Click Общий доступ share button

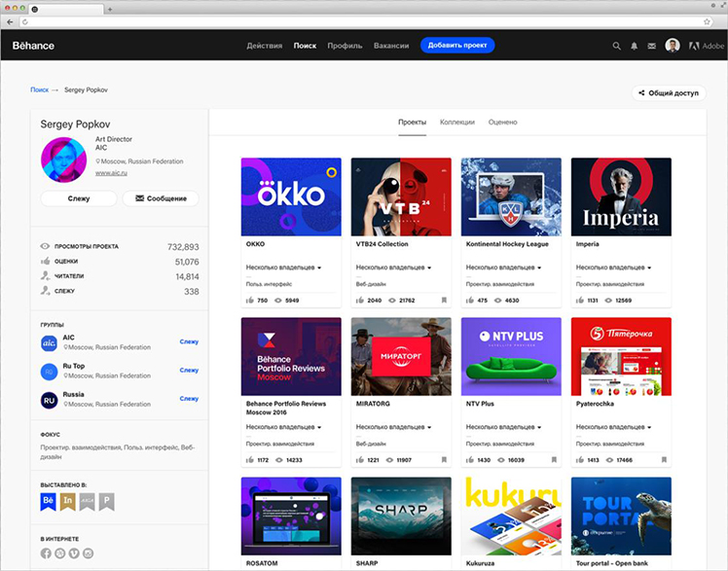coord(669,92)
